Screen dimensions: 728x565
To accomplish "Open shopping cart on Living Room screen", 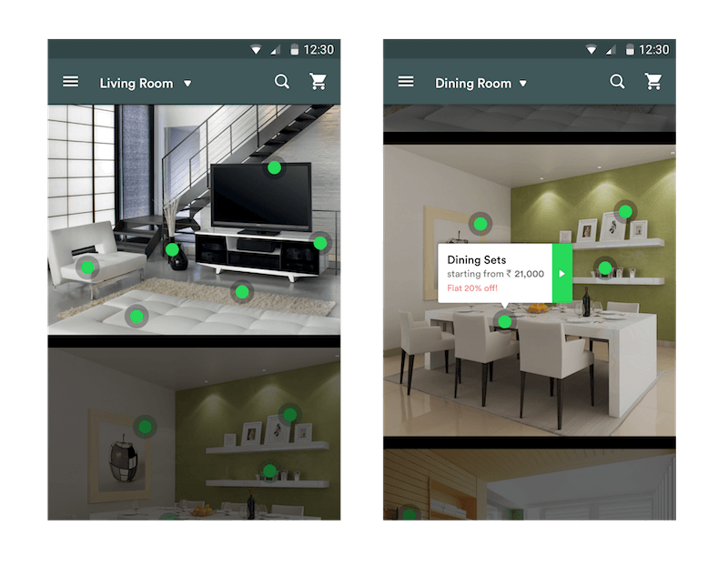I will 318,82.
